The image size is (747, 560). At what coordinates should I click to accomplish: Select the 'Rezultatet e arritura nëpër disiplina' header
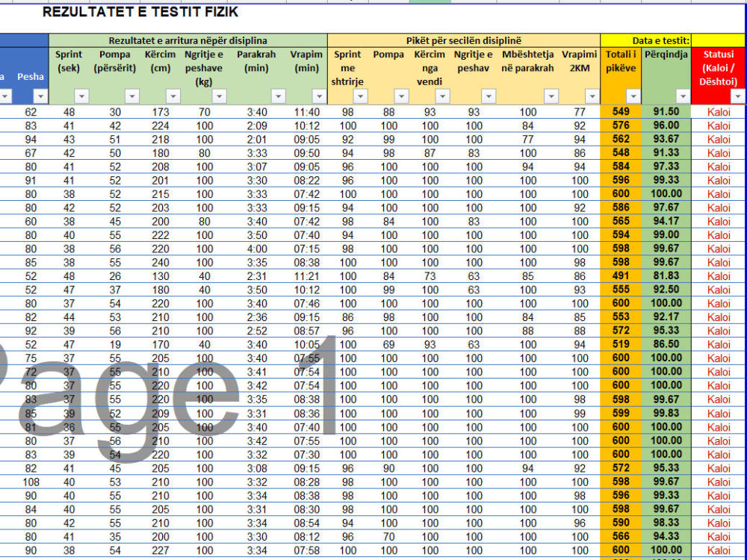pyautogui.click(x=187, y=40)
